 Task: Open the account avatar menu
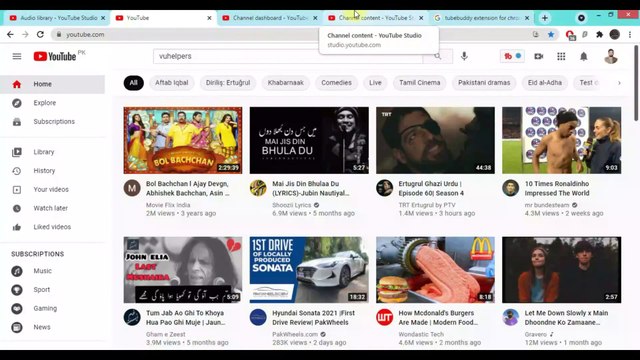(611, 56)
